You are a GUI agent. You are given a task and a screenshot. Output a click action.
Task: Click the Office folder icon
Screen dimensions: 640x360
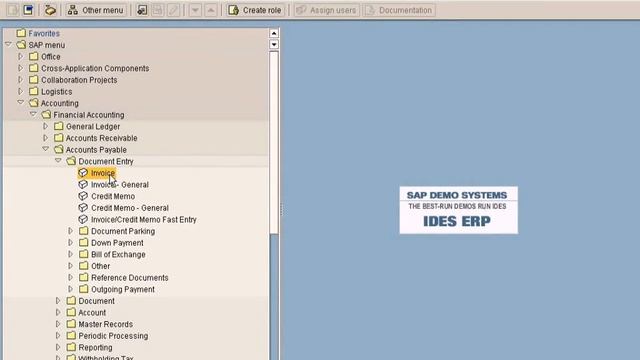coord(34,56)
